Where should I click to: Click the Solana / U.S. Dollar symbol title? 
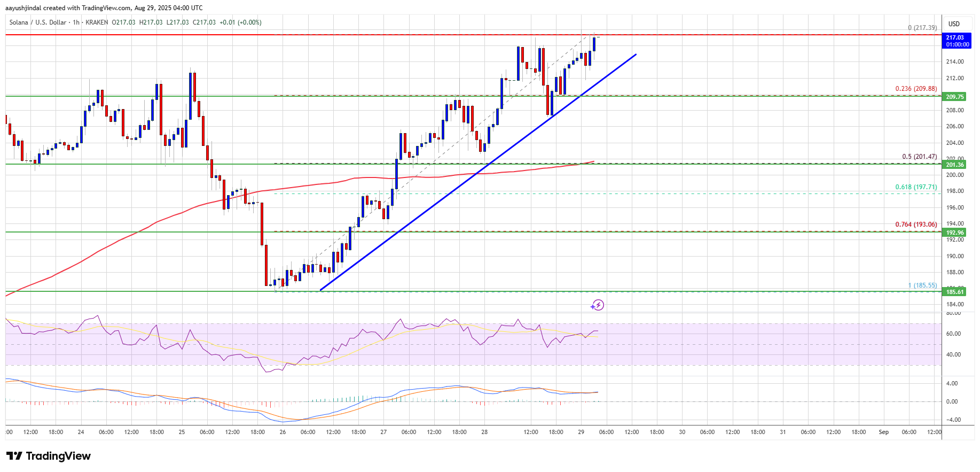pos(37,22)
